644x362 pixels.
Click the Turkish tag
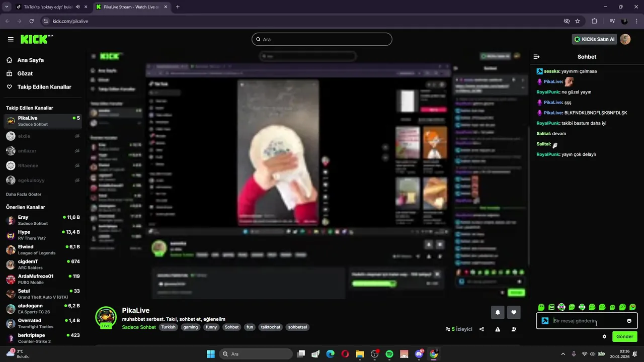[x=169, y=327]
